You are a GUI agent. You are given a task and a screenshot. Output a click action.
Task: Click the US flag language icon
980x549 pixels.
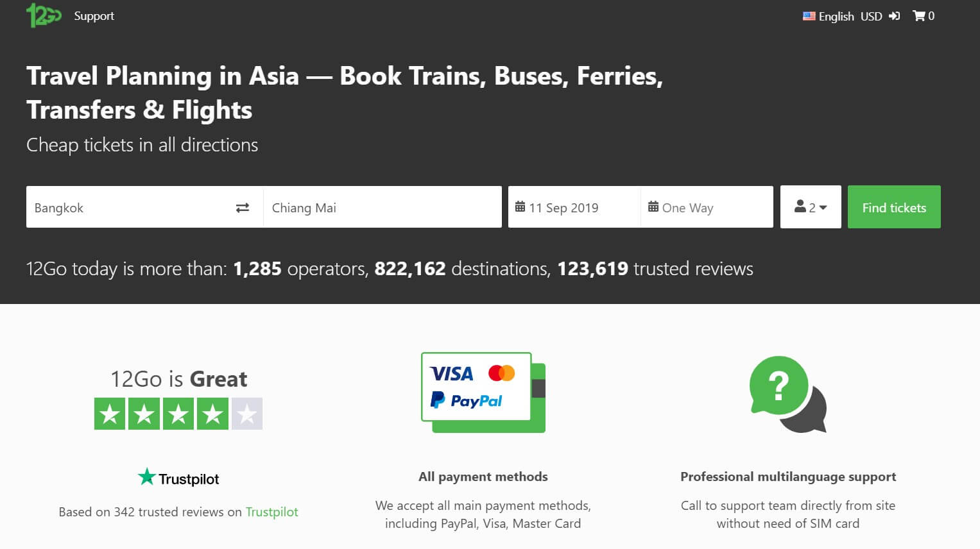pyautogui.click(x=809, y=16)
